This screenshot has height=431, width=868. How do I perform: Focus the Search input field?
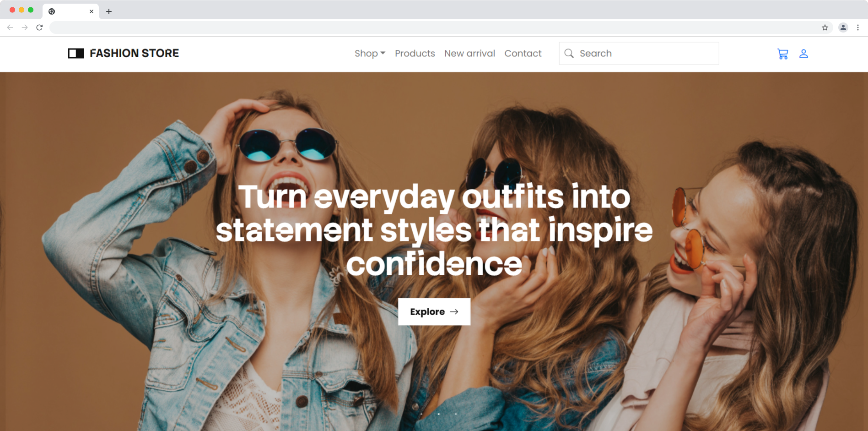pyautogui.click(x=645, y=54)
